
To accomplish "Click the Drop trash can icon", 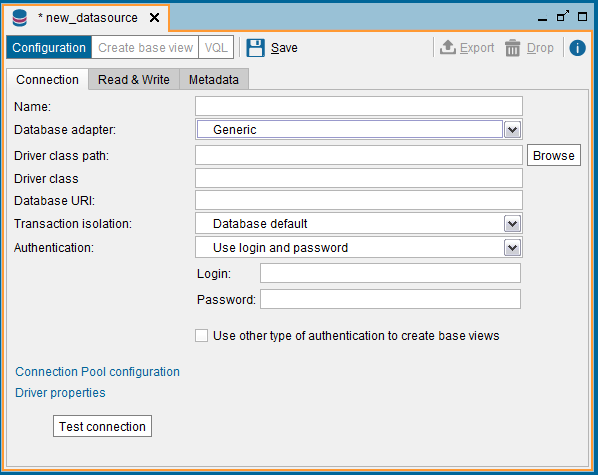I will click(513, 48).
